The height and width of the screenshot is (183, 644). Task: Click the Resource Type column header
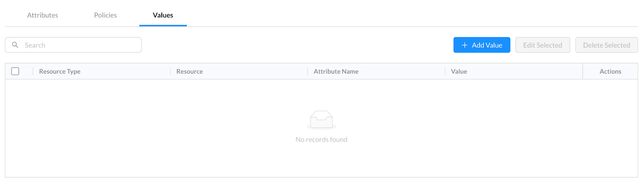pos(60,71)
